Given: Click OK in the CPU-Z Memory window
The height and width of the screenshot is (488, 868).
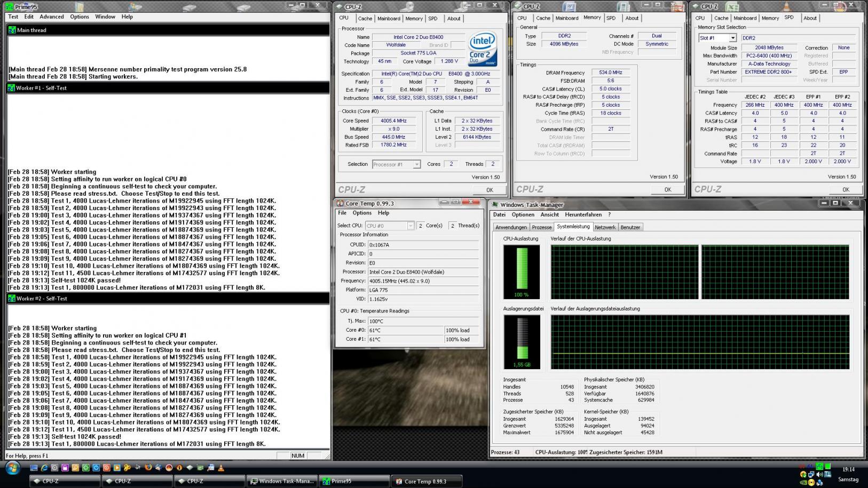Looking at the screenshot, I should 668,189.
